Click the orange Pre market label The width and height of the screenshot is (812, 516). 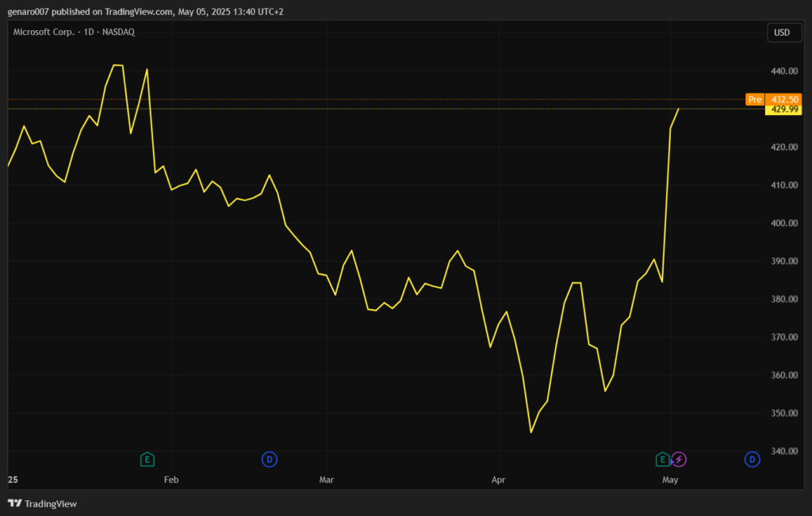754,99
